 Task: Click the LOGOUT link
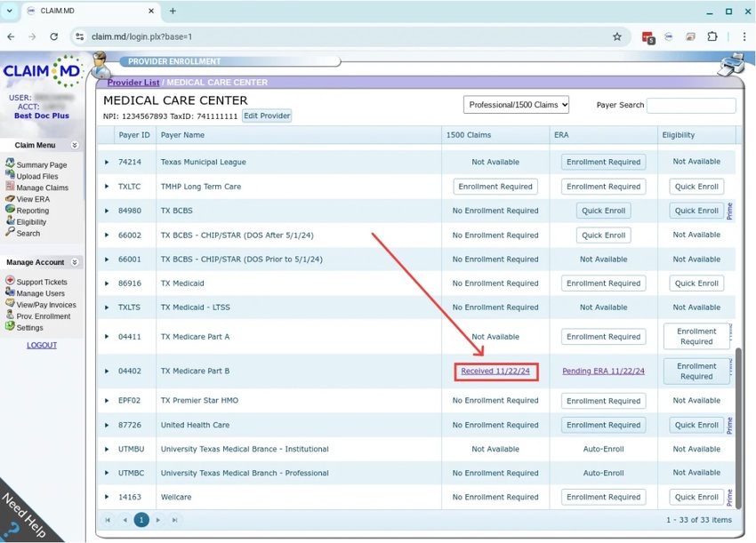(x=42, y=345)
